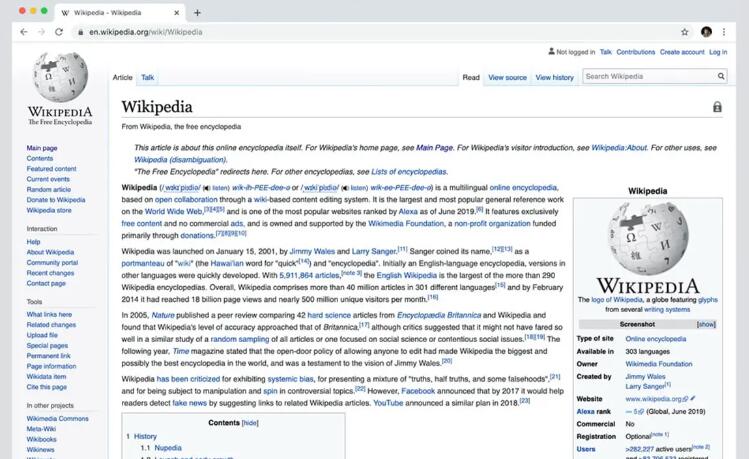The height and width of the screenshot is (459, 749).
Task: Switch to the Talk tab
Action: 148,77
